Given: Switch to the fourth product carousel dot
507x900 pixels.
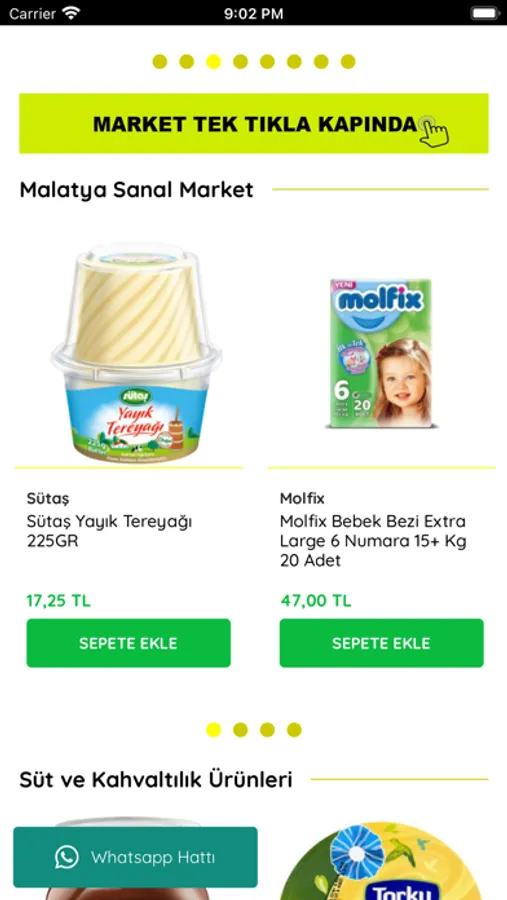Looking at the screenshot, I should tap(294, 730).
